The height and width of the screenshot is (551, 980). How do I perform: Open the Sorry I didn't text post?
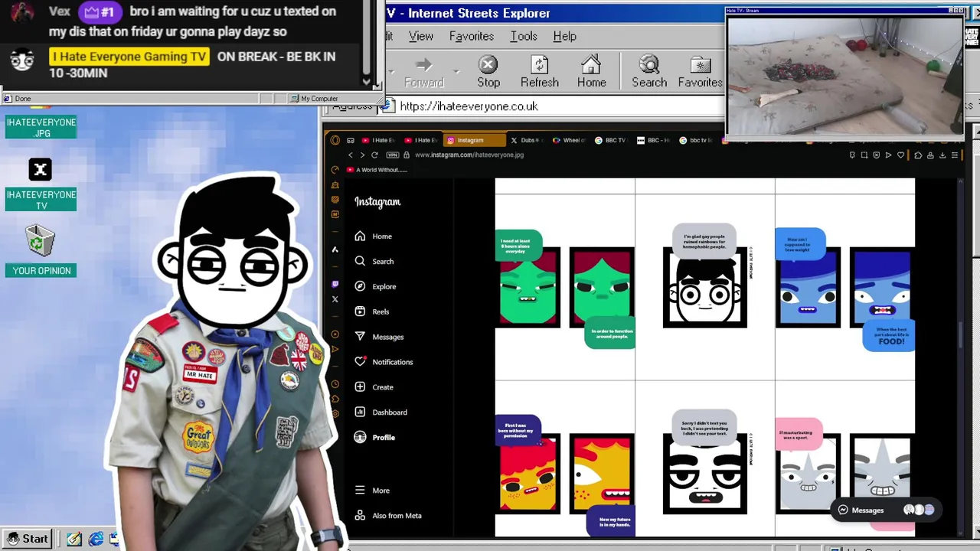coord(705,459)
